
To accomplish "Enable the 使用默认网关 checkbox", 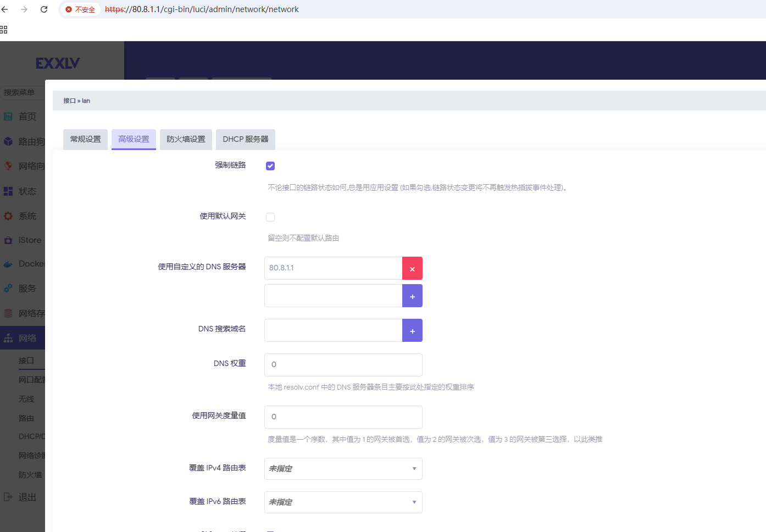I will pyautogui.click(x=270, y=217).
